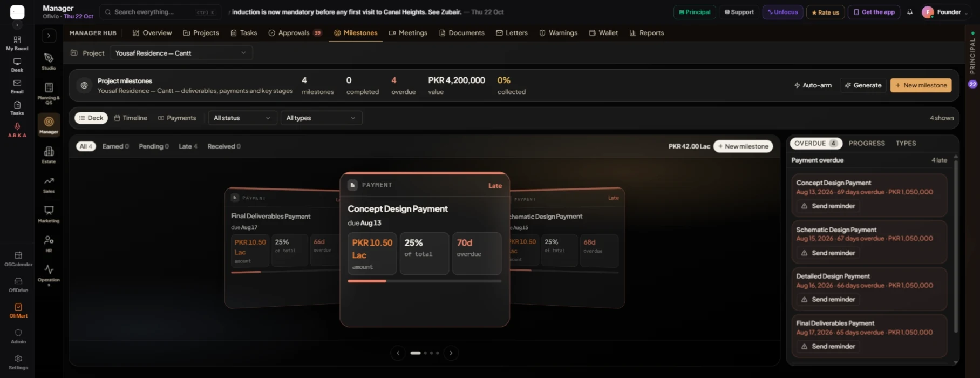Screen dimensions: 980x378
Task: Filter milestones by Late 4
Action: click(188, 146)
